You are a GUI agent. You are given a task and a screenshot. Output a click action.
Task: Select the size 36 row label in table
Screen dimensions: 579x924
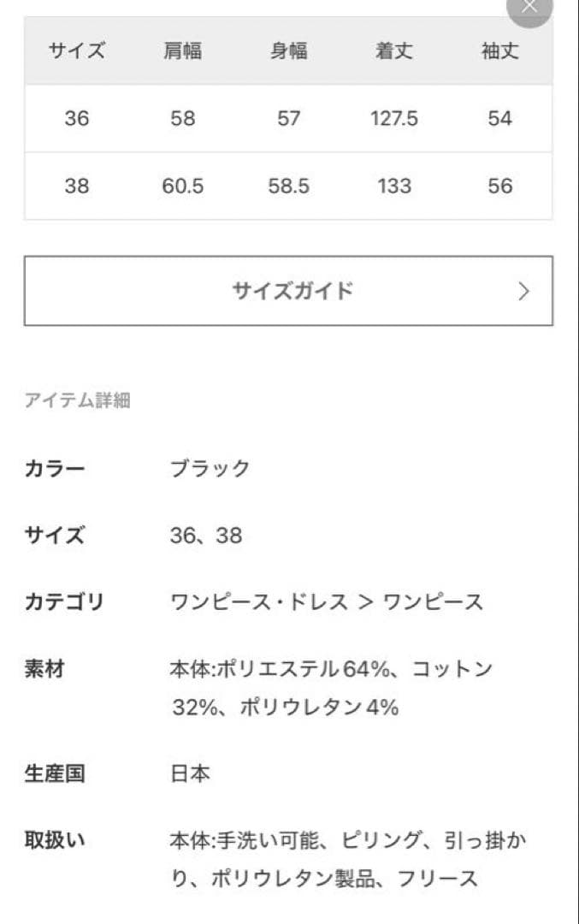(x=76, y=119)
